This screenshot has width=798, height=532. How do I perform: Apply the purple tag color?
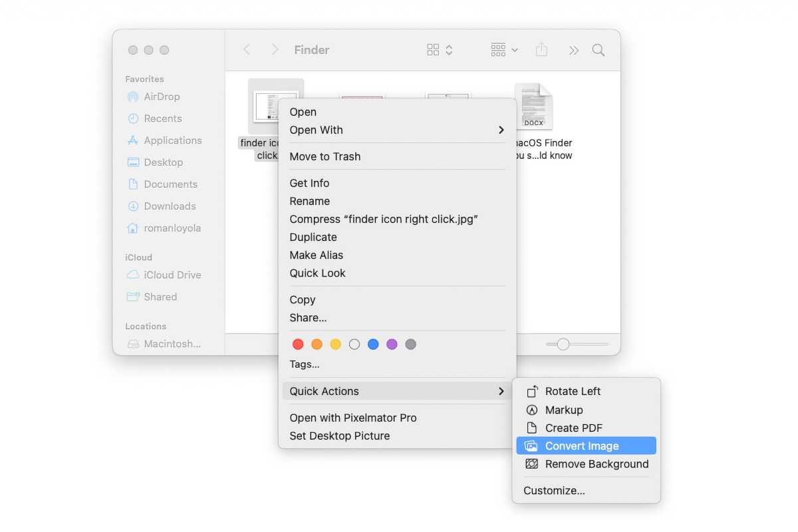[x=392, y=344]
